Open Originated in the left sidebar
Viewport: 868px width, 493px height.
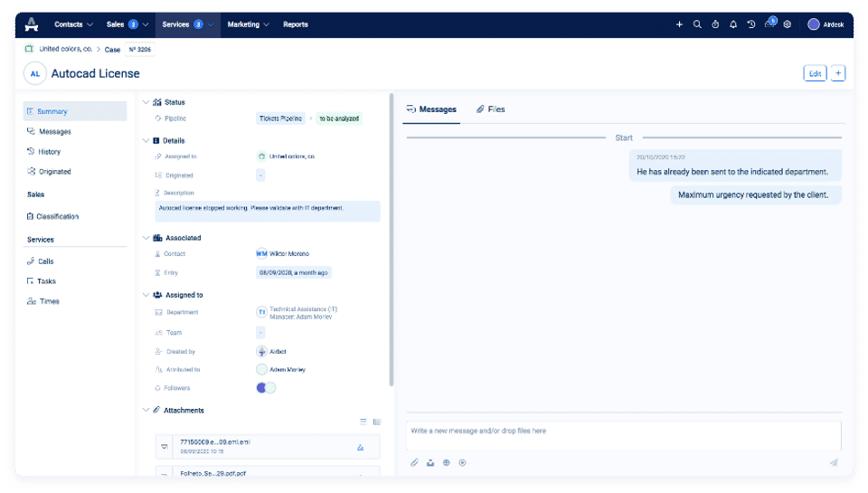tap(49, 171)
